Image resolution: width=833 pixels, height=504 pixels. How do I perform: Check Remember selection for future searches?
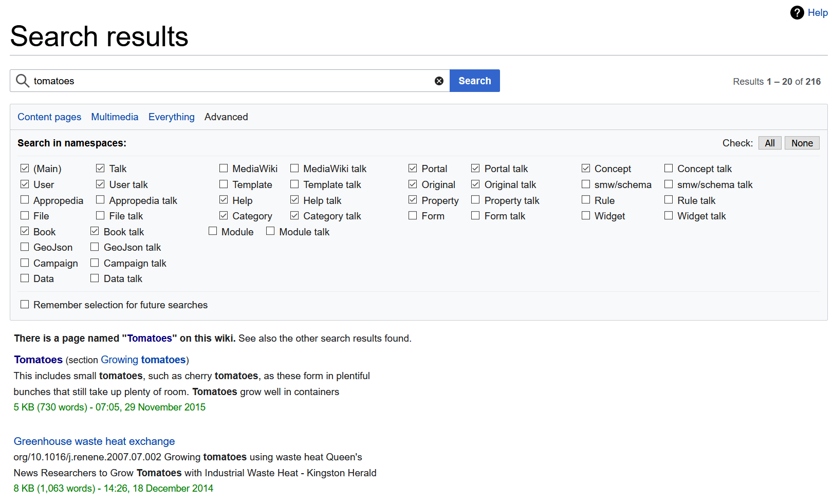click(x=25, y=305)
